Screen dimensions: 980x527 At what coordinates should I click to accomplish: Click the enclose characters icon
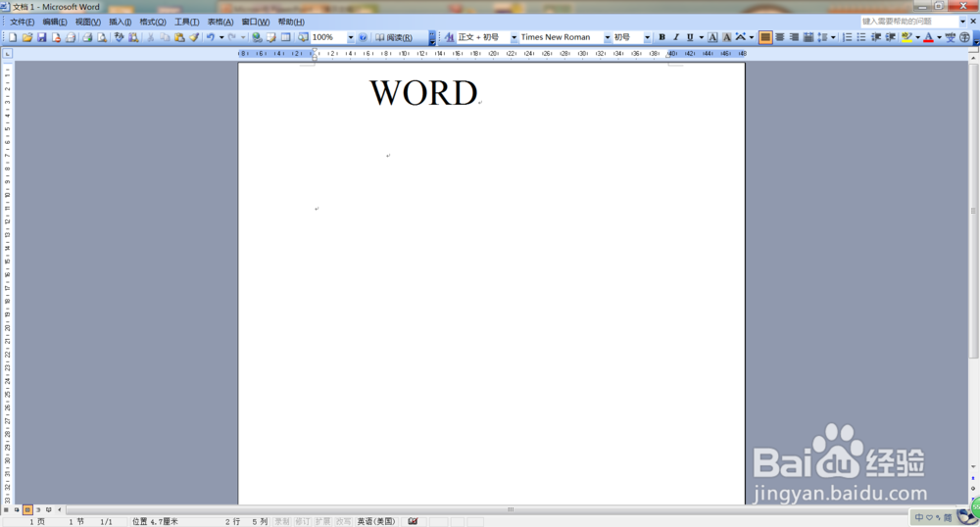(x=964, y=37)
